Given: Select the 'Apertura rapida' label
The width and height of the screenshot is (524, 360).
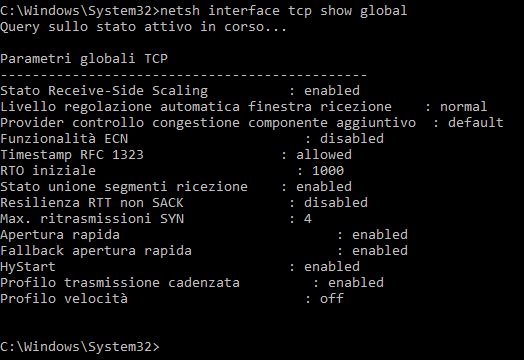Looking at the screenshot, I should tap(60, 235).
